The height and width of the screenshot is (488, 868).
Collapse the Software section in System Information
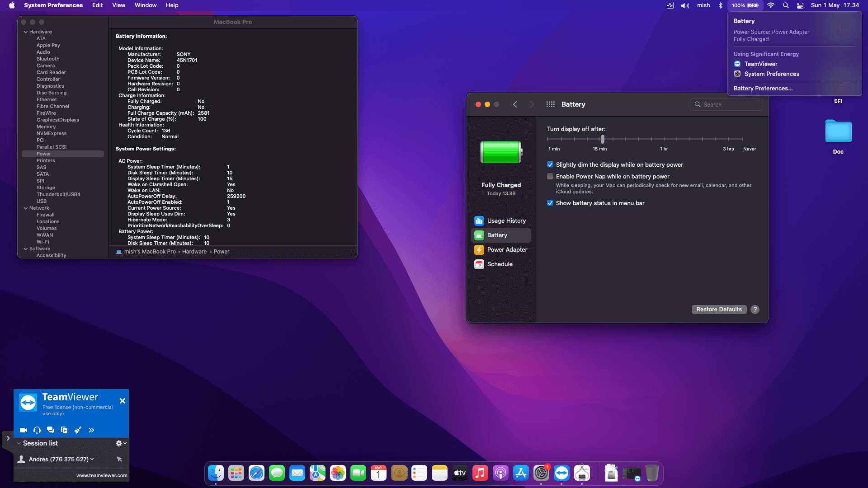tap(26, 249)
